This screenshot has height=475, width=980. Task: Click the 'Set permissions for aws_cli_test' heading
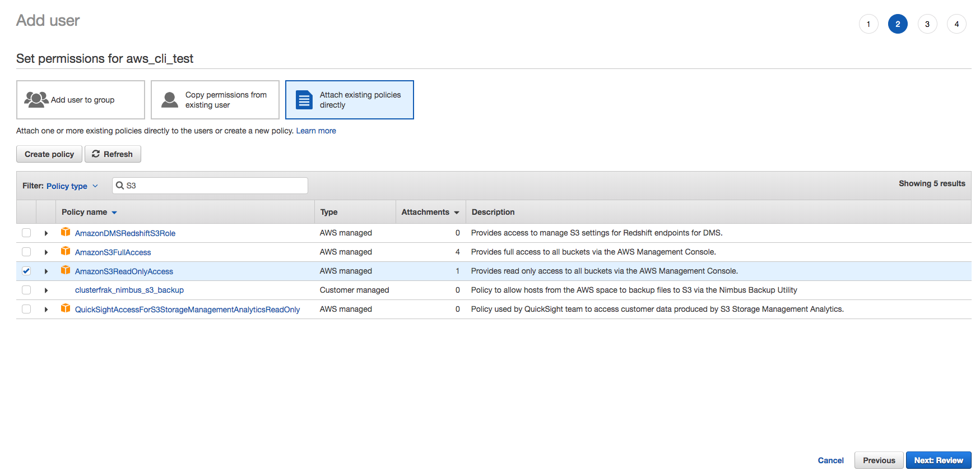(105, 58)
